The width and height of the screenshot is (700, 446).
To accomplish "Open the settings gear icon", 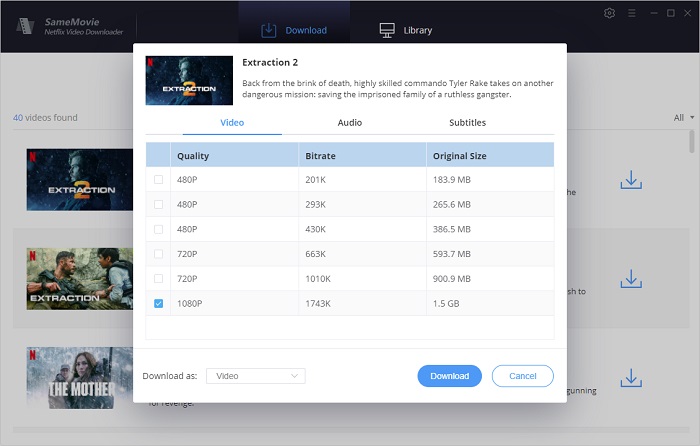I will click(x=609, y=13).
